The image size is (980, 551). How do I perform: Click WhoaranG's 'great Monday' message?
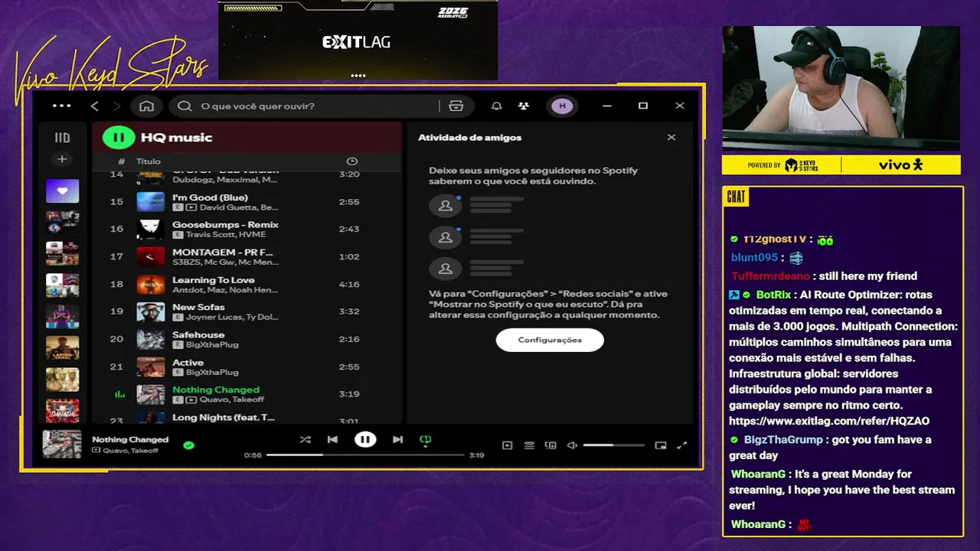842,490
